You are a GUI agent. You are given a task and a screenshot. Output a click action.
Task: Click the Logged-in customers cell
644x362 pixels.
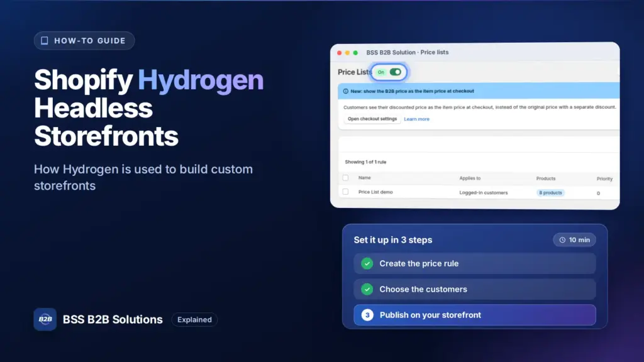coord(484,192)
